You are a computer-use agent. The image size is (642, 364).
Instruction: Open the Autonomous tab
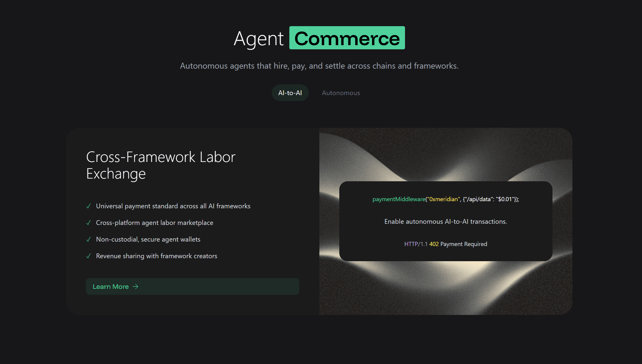tap(341, 93)
